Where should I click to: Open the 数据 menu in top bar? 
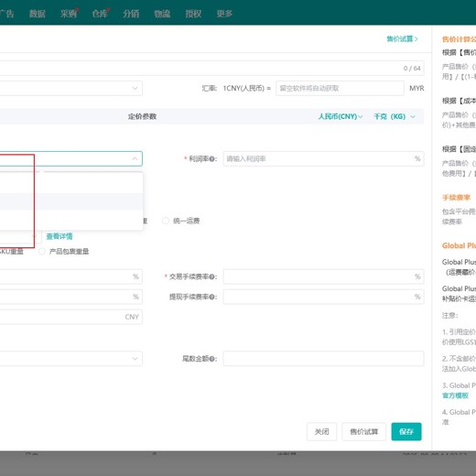pos(38,14)
